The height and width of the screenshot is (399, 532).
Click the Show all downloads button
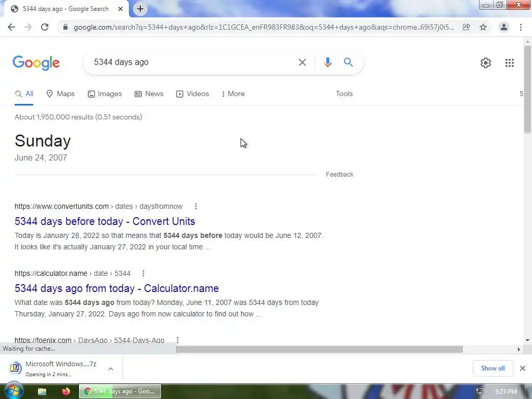[x=493, y=368]
